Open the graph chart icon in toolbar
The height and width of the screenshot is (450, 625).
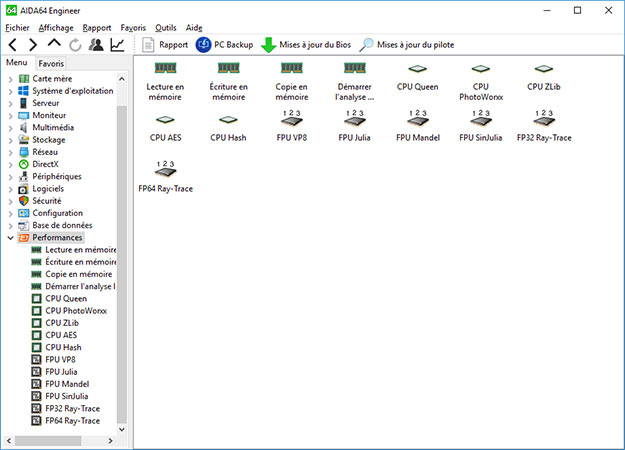coord(117,45)
